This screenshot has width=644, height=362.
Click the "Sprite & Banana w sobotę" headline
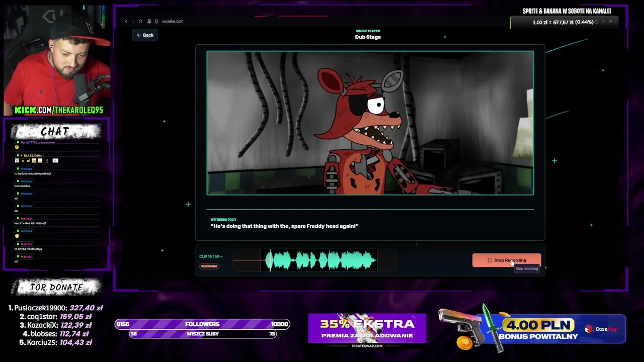coord(567,11)
